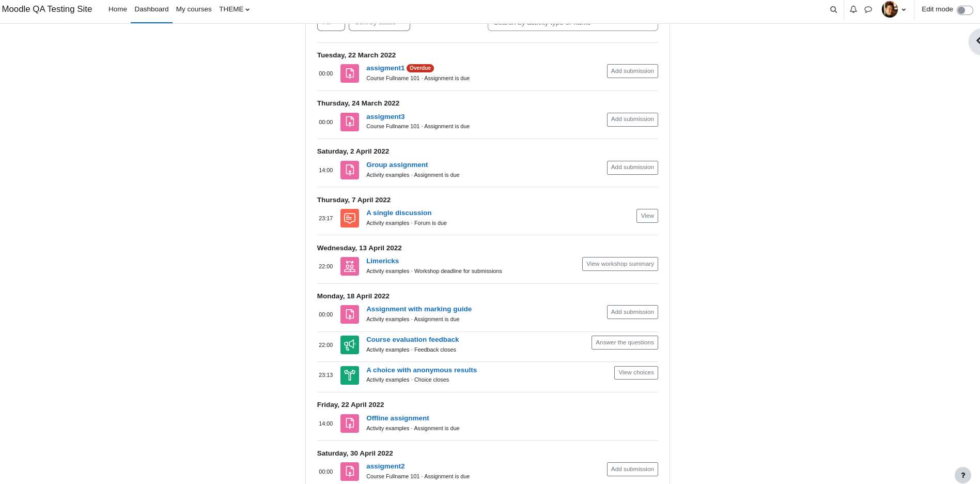Toggle Edit mode switch
980x484 pixels.
click(965, 10)
